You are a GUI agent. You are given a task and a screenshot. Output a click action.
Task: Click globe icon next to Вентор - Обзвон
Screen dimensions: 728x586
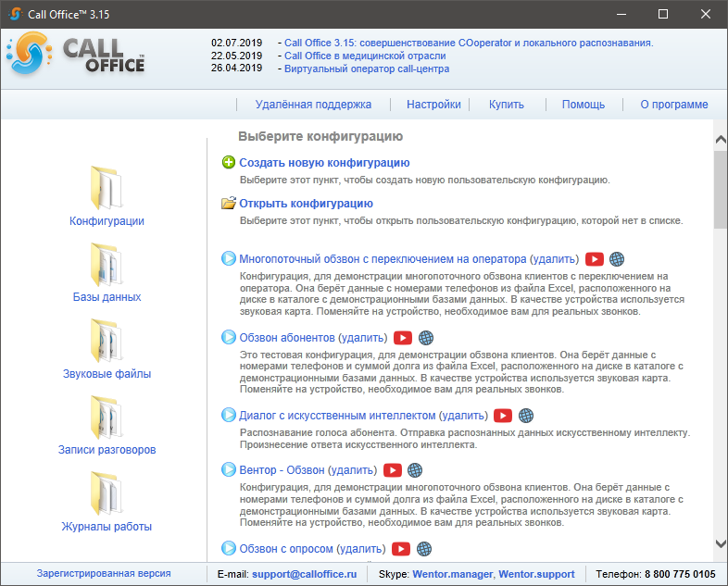(415, 470)
